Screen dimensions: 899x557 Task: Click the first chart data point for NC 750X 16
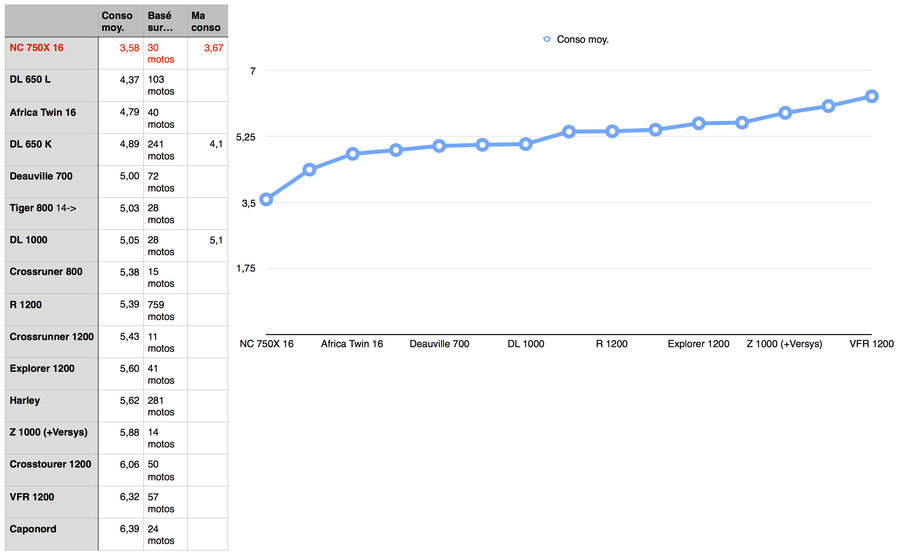(266, 200)
